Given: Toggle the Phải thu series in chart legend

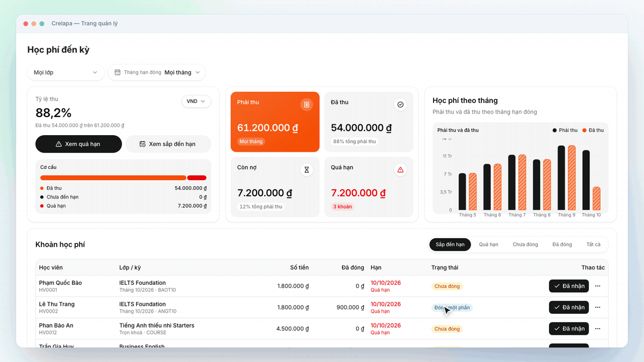Looking at the screenshot, I should coord(565,130).
